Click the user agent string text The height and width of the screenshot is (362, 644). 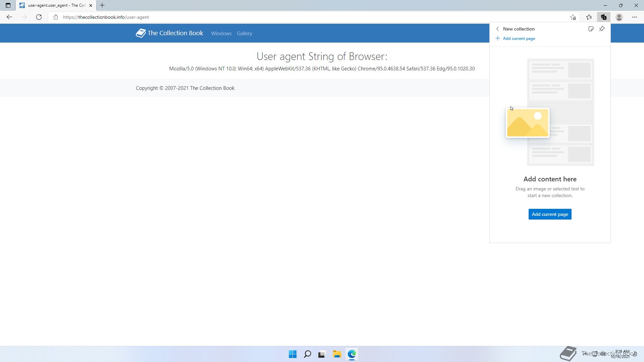tap(322, 69)
